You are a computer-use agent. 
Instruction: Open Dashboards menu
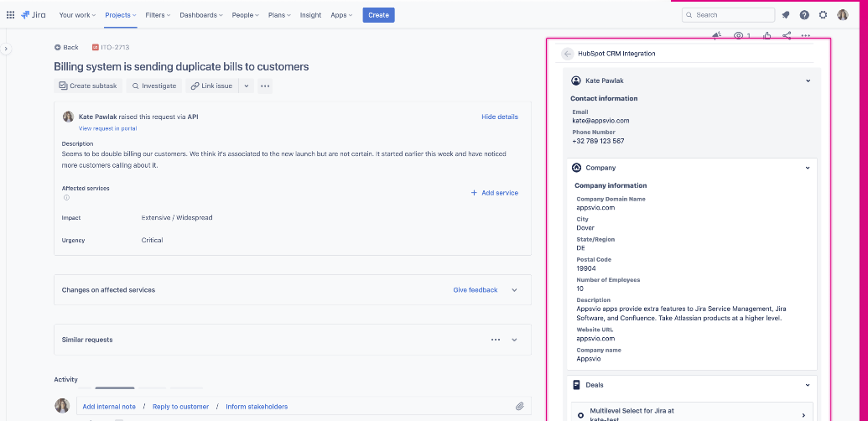coord(201,15)
